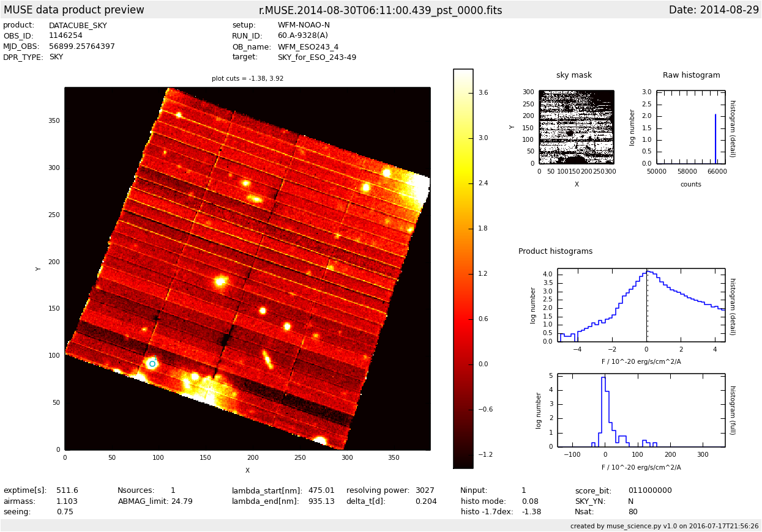Click the 'Product histograms' heading

(555, 251)
